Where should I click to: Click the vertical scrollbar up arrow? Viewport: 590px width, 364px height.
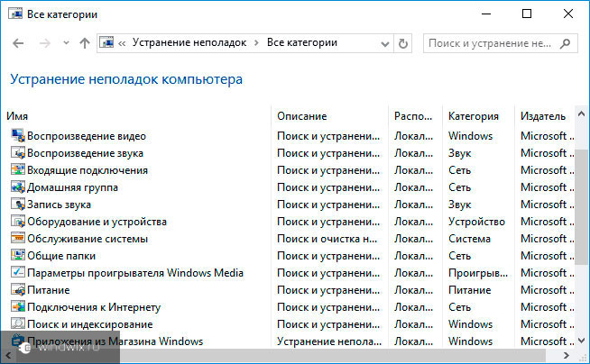(x=581, y=113)
